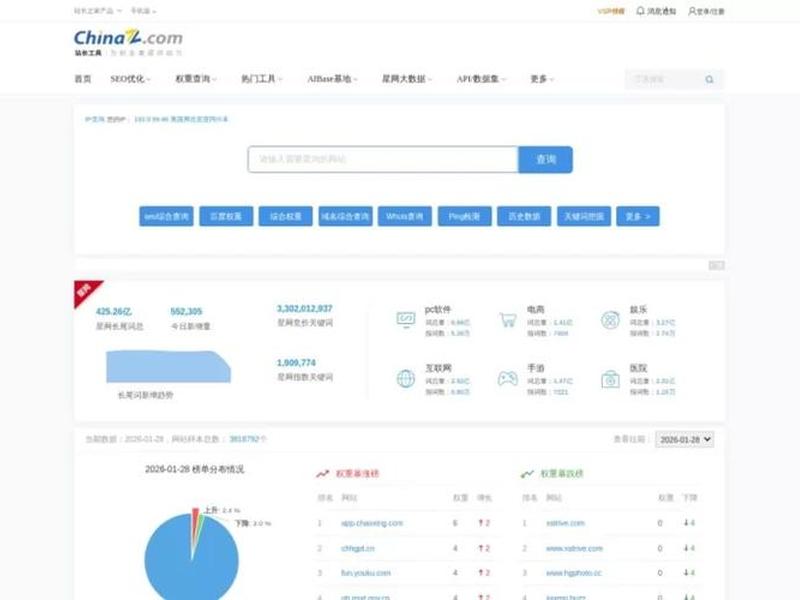This screenshot has height=600, width=800.
Task: Open the 更多 nav menu
Action: coord(542,79)
